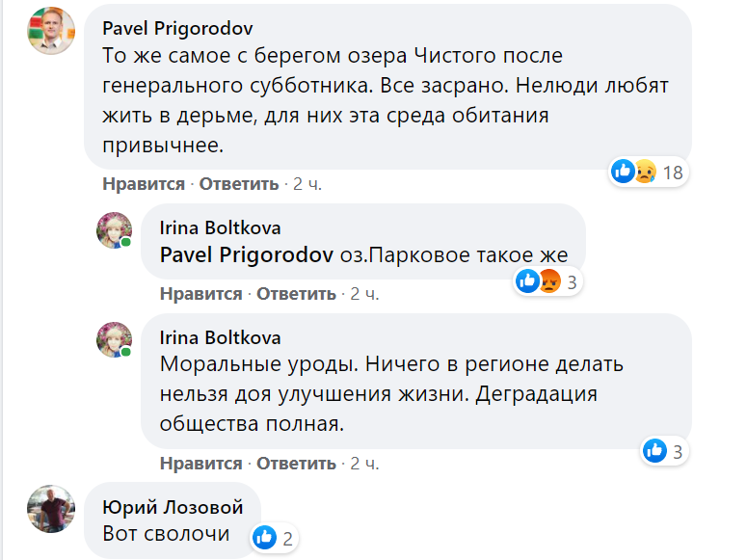Screen dimensions: 747x560
Task: Toggle Нравится on the оз.Парковое reply
Action: pyautogui.click(x=200, y=294)
